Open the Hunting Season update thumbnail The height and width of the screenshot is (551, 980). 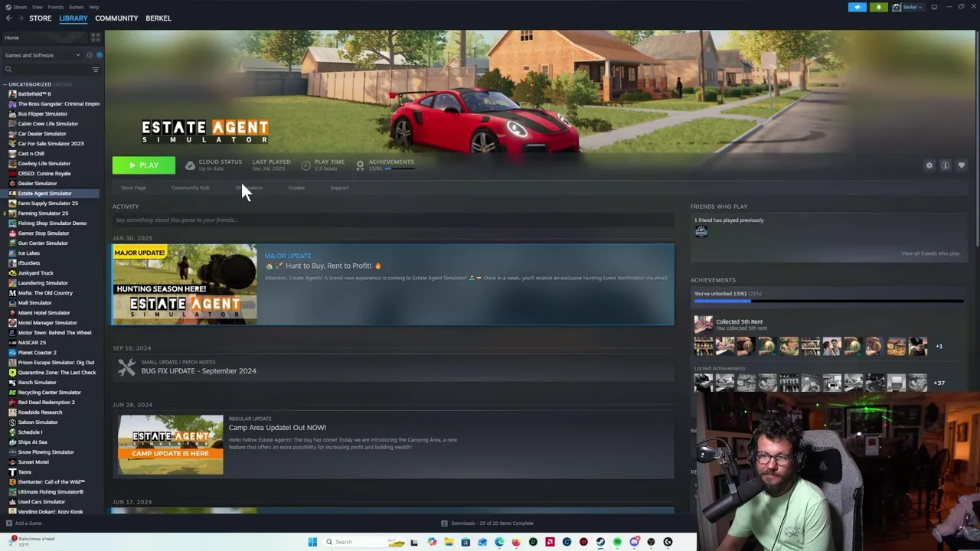(x=185, y=284)
